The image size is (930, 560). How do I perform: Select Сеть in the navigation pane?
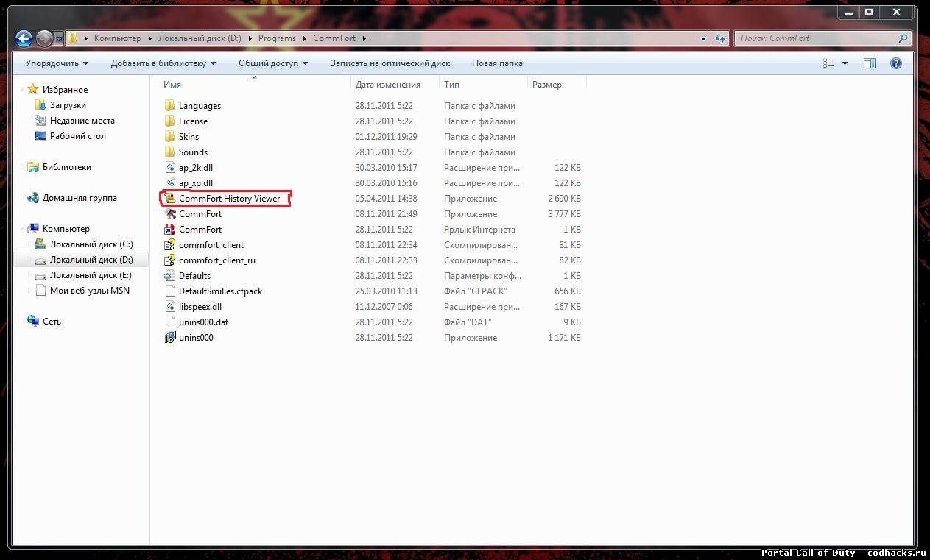[x=52, y=322]
